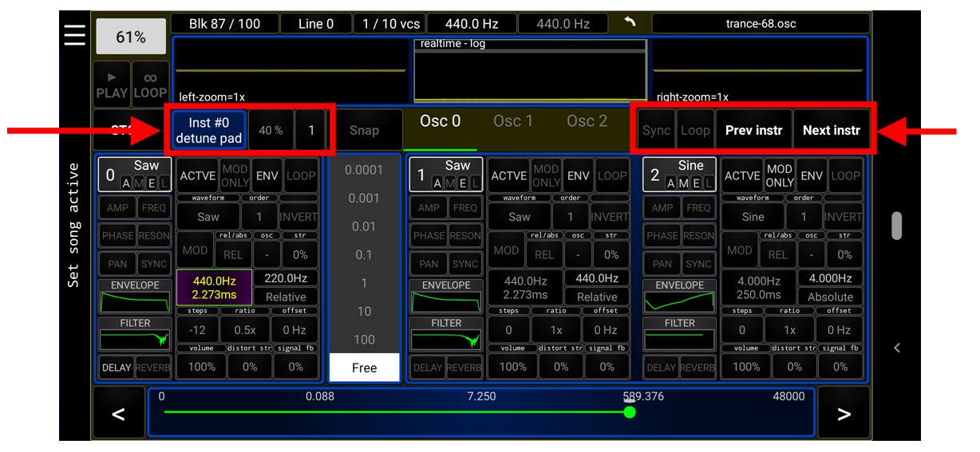
Task: Toggle ACTVE on oscillator 0
Action: pyautogui.click(x=198, y=175)
